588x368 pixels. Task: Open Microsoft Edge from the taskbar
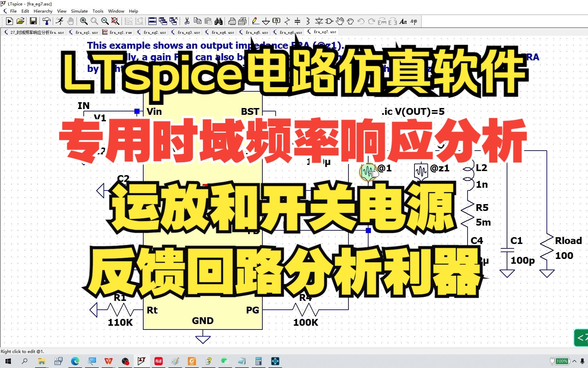[x=75, y=361]
